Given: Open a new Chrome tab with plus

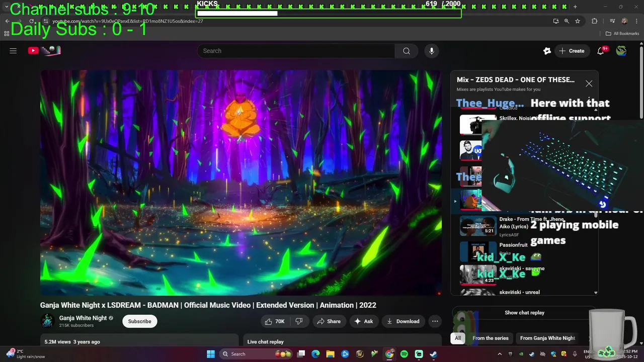Looking at the screenshot, I should [575, 7].
